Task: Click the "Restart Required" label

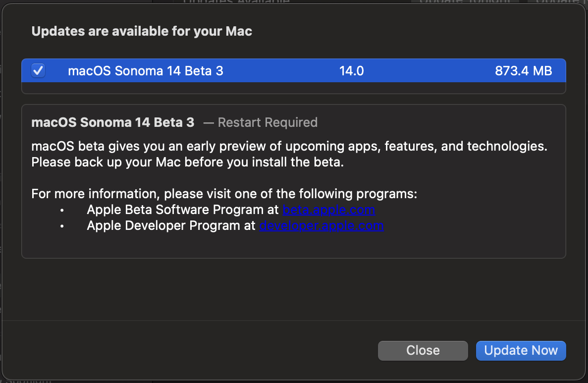Action: click(x=267, y=122)
